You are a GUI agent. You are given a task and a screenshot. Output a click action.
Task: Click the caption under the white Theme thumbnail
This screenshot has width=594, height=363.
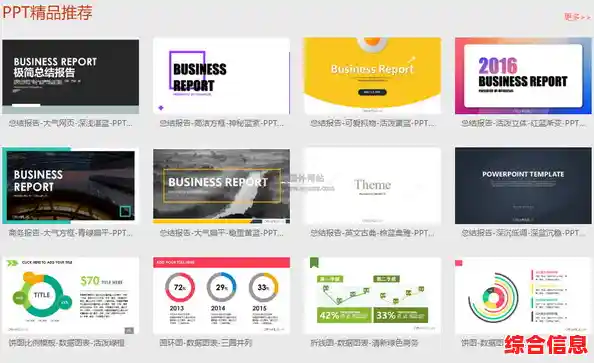pyautogui.click(x=372, y=233)
